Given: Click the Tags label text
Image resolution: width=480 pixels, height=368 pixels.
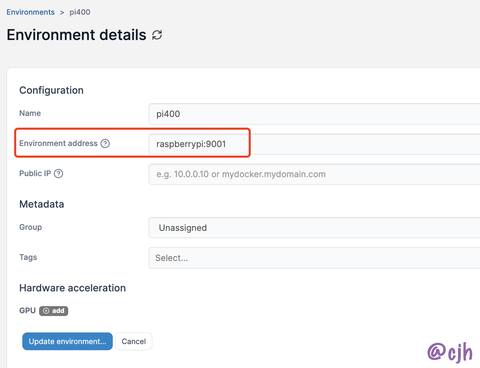Looking at the screenshot, I should (28, 257).
